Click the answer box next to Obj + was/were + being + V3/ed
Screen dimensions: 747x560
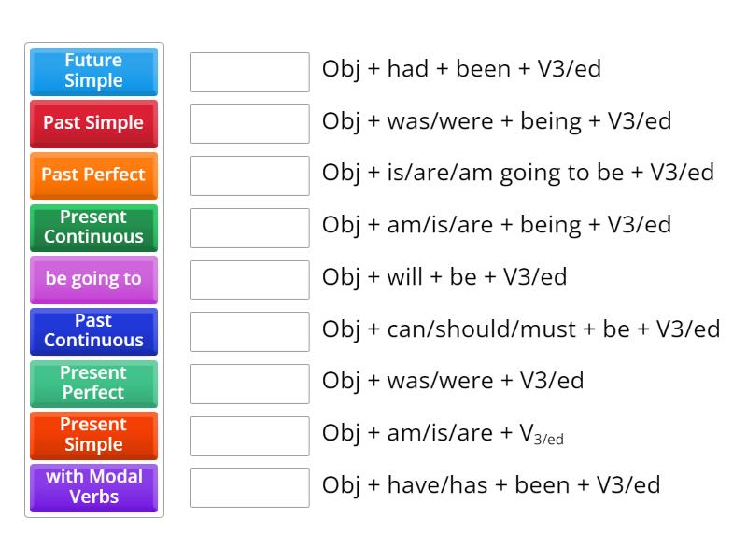248,121
